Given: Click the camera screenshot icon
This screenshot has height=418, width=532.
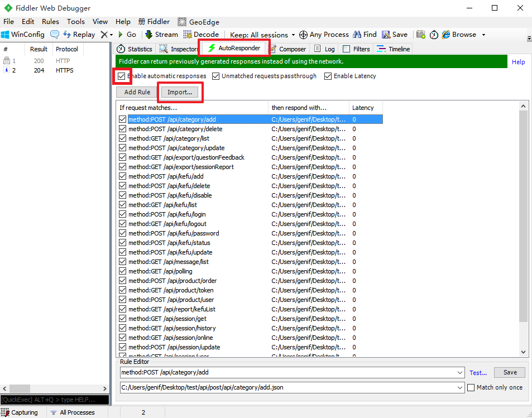Looking at the screenshot, I should pos(421,35).
